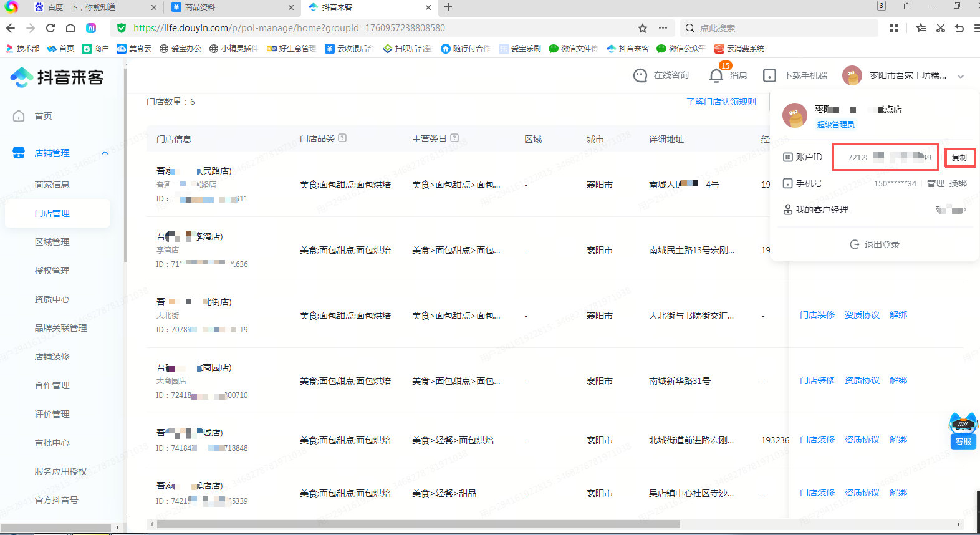This screenshot has height=535, width=980.
Task: Click the online consultation chat icon
Action: (x=640, y=75)
